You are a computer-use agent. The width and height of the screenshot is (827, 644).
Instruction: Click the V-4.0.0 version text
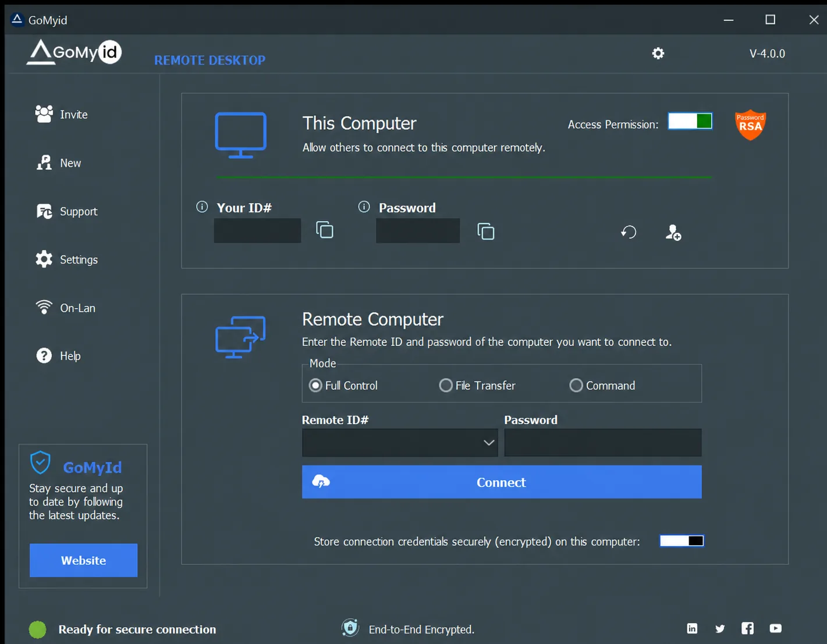(767, 54)
